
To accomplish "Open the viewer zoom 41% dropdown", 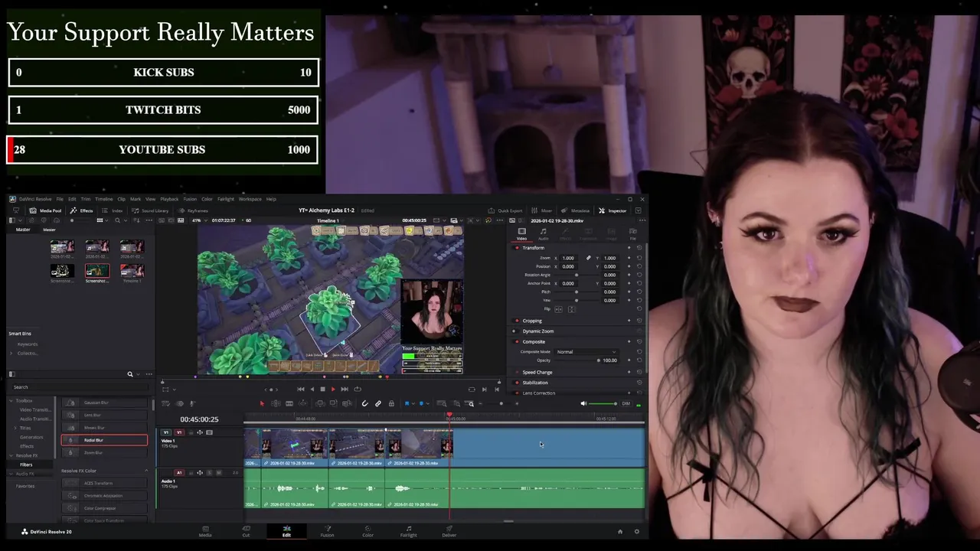I will pos(198,220).
